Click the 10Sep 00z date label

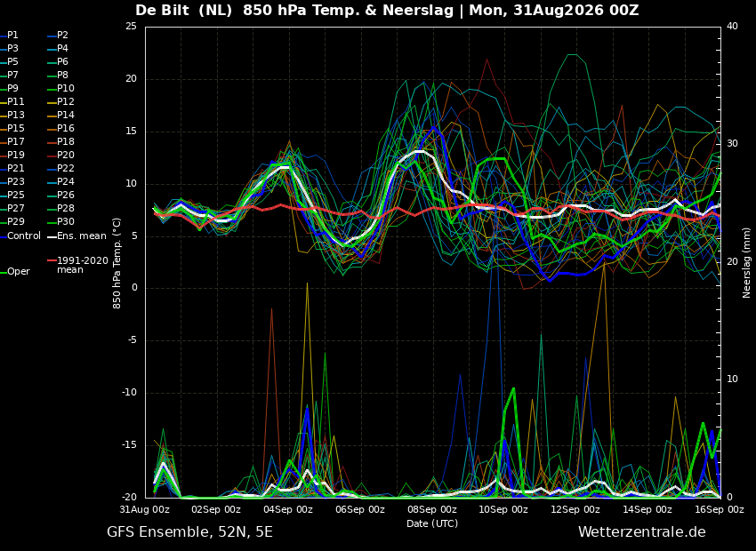pyautogui.click(x=504, y=509)
